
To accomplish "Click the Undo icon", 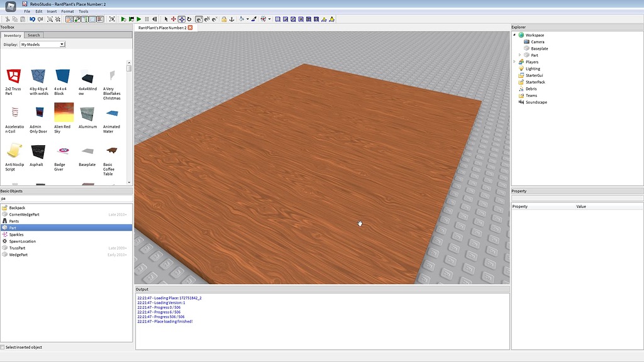I will point(32,19).
